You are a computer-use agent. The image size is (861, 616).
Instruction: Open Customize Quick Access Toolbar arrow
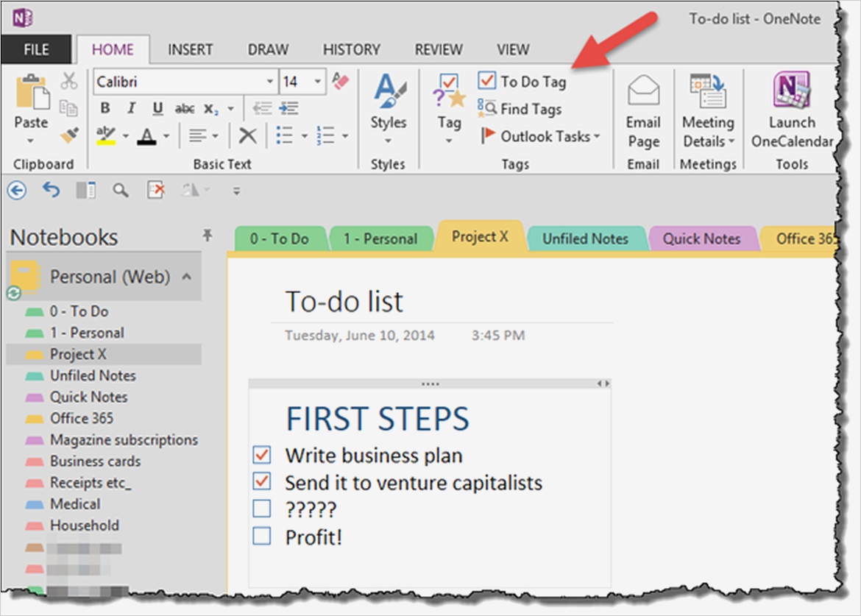click(x=237, y=191)
